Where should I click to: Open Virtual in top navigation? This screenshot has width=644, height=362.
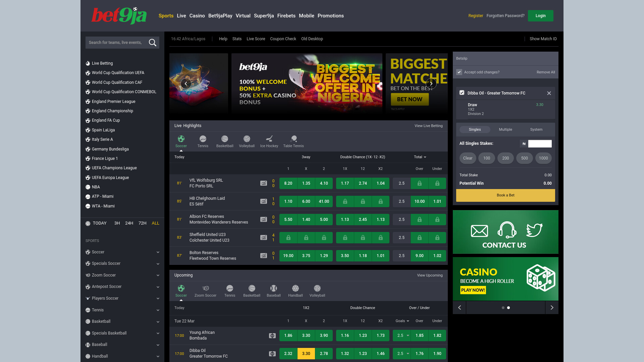243,16
